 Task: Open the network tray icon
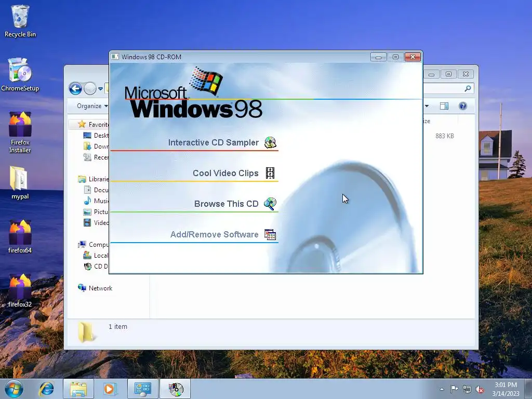coord(467,390)
